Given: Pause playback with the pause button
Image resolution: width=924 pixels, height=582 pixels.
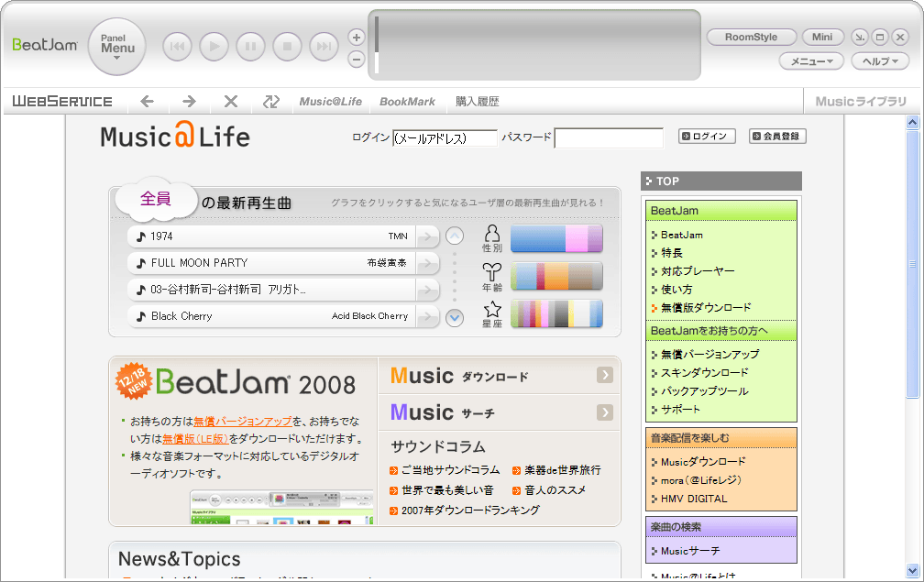Looking at the screenshot, I should tap(250, 47).
